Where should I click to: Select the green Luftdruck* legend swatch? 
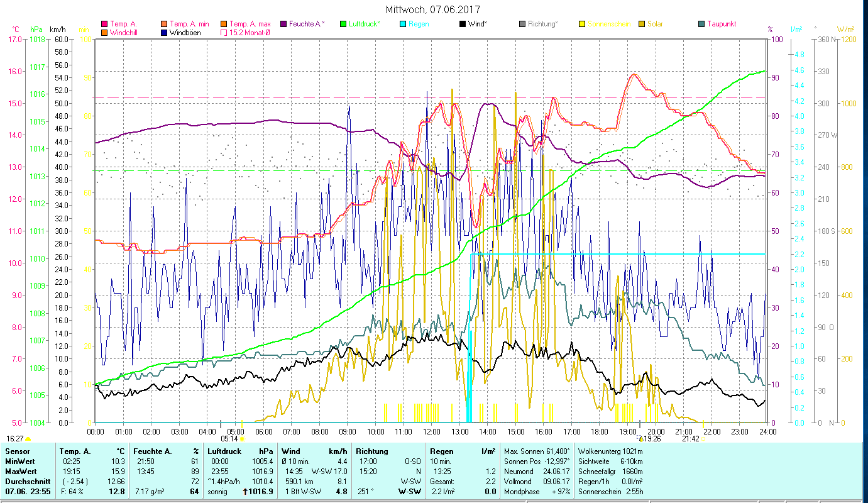click(343, 24)
